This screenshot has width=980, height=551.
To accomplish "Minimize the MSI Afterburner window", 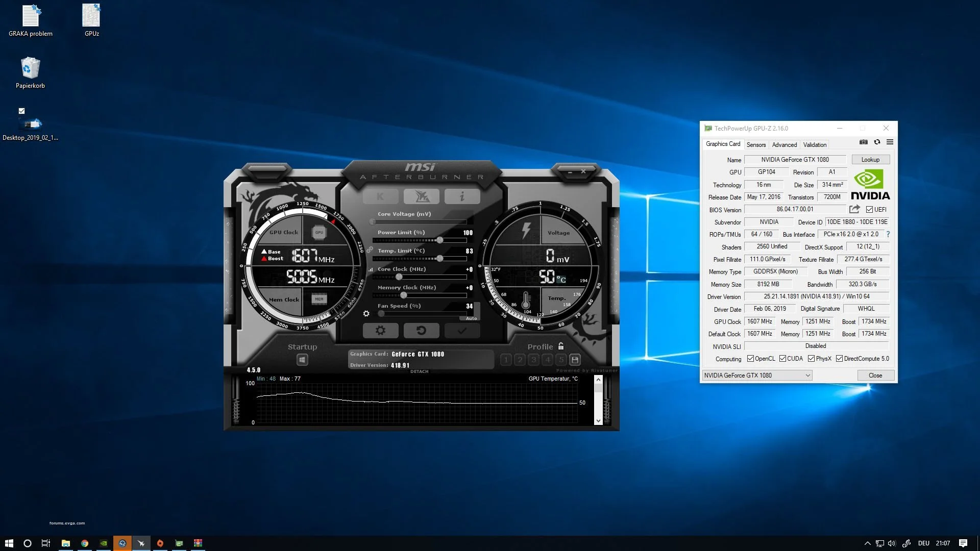I will [570, 172].
